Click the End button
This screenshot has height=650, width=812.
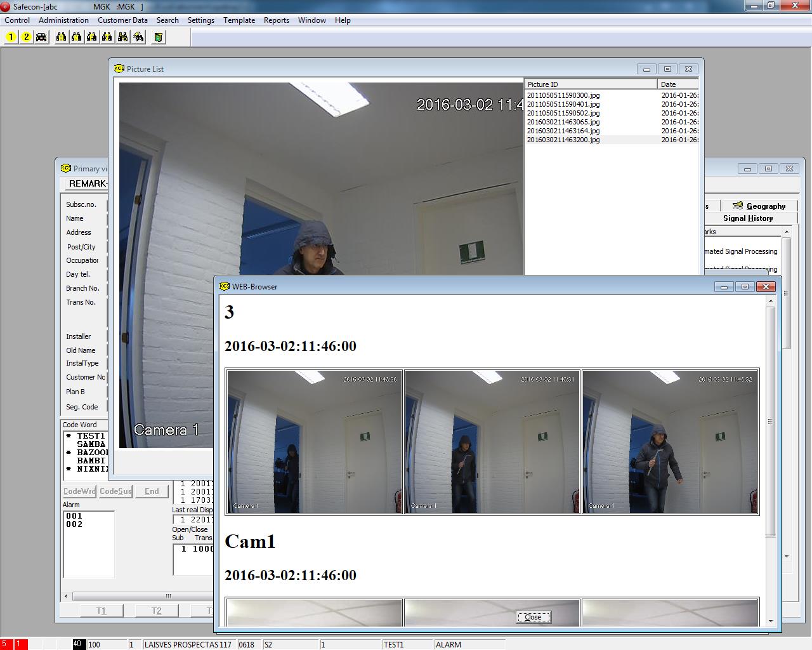click(x=152, y=491)
